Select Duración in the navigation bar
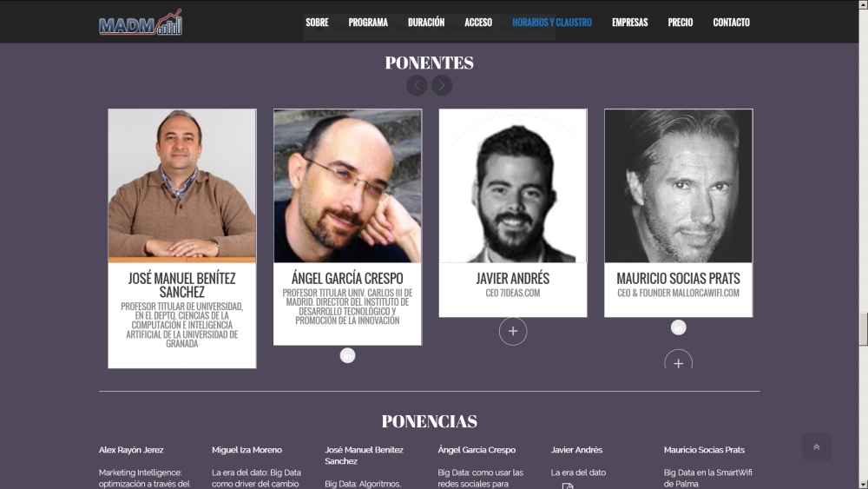This screenshot has height=489, width=868. point(426,23)
